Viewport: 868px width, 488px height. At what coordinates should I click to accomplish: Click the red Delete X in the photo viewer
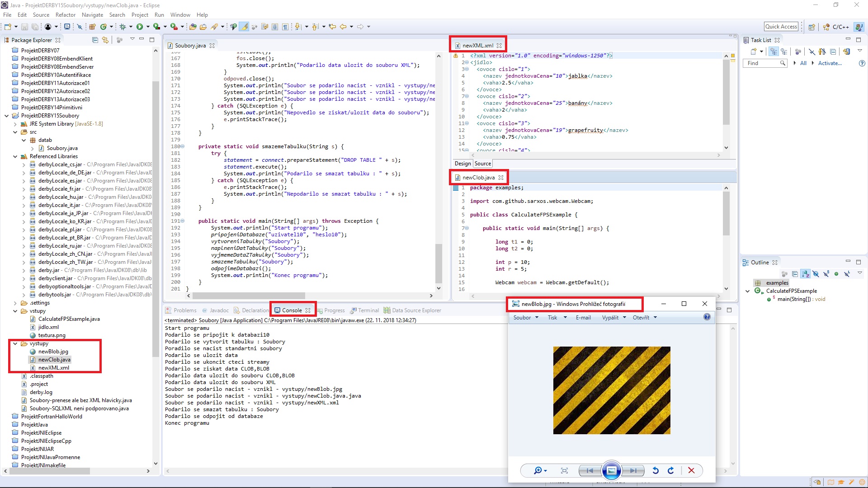point(691,470)
